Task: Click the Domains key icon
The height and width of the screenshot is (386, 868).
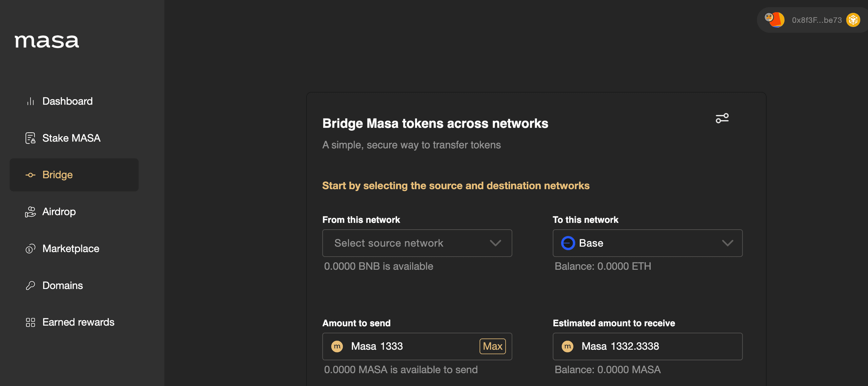Action: [31, 285]
